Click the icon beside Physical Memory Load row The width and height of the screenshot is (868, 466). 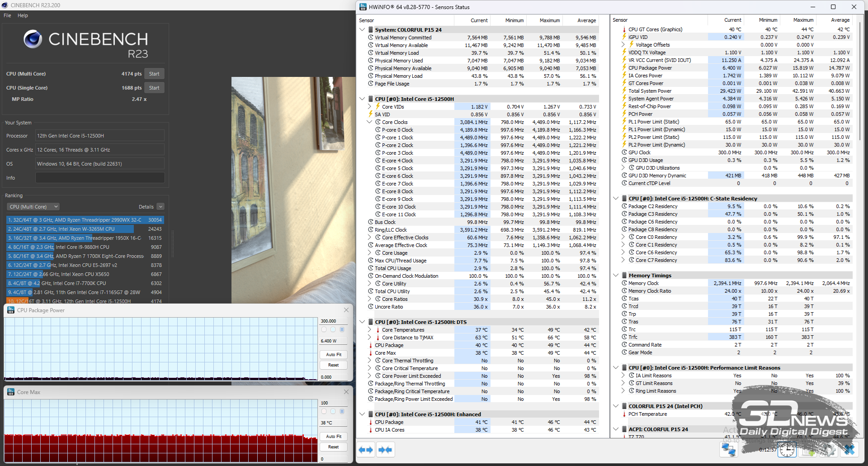tap(371, 76)
